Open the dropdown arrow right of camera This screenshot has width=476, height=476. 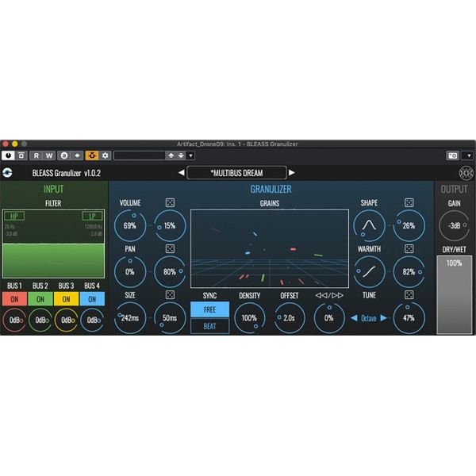[469, 155]
